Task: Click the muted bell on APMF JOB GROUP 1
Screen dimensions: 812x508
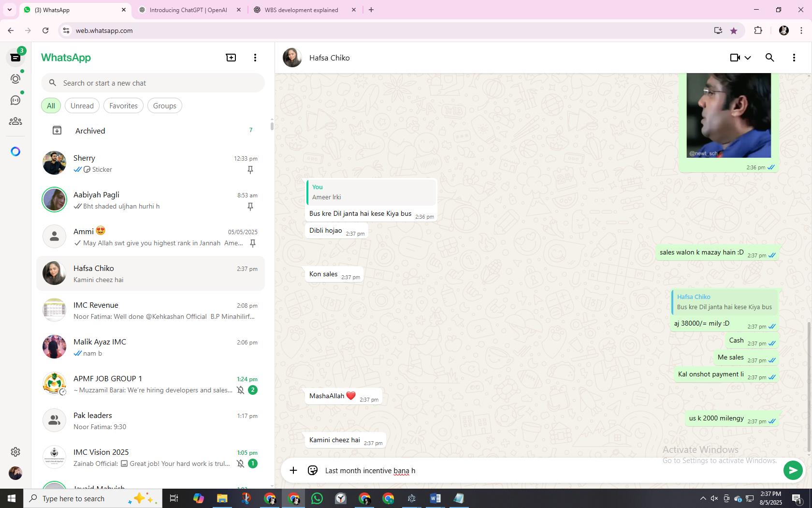Action: click(240, 390)
